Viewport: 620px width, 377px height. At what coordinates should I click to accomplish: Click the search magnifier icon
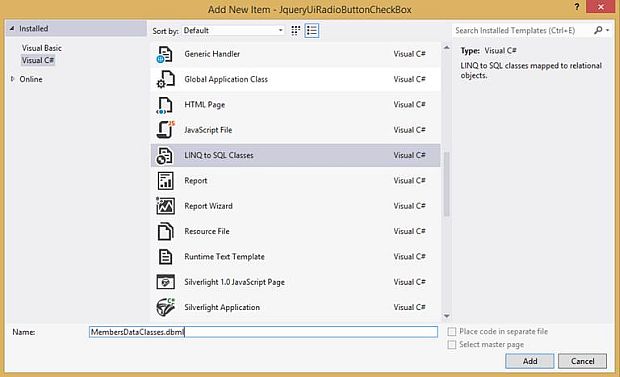coord(598,30)
